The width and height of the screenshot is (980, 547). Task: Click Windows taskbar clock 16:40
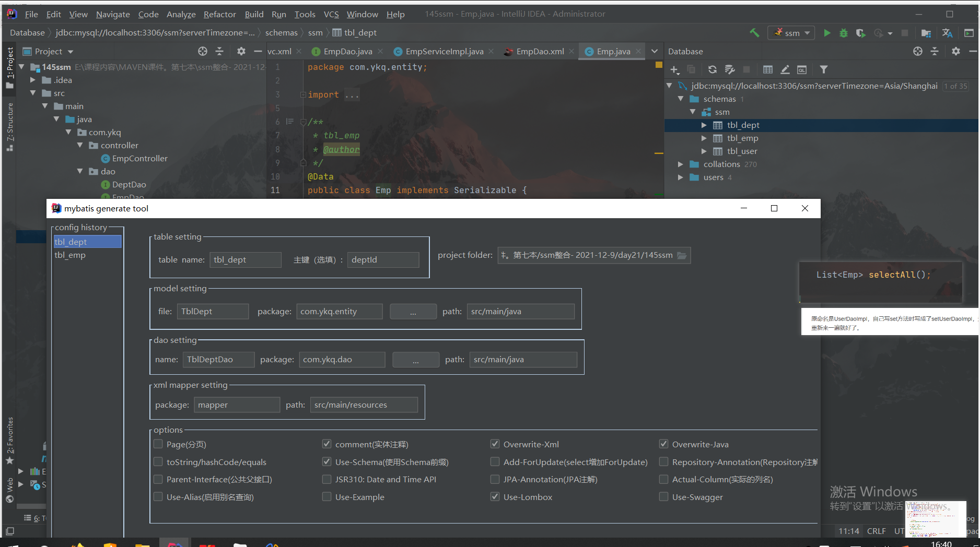point(941,543)
